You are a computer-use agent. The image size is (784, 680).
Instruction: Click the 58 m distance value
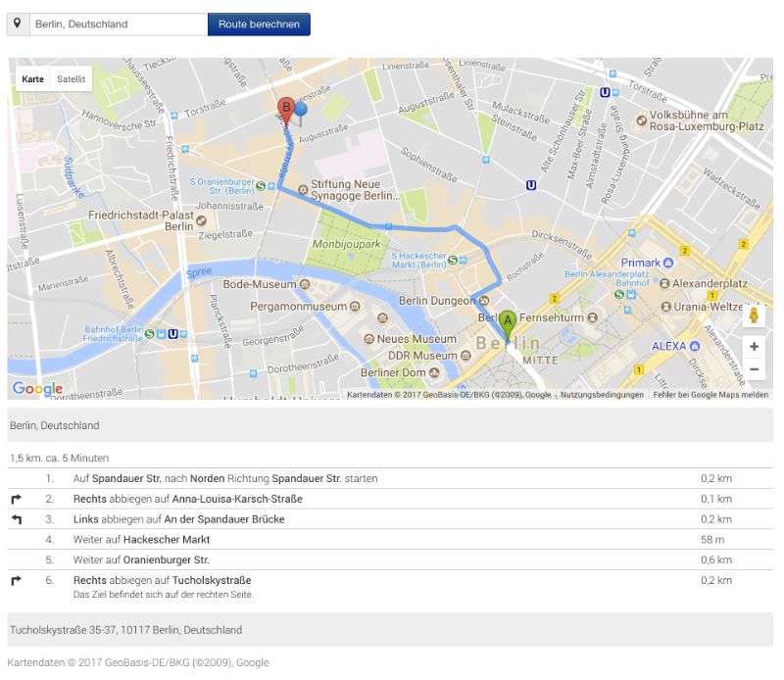tap(712, 540)
